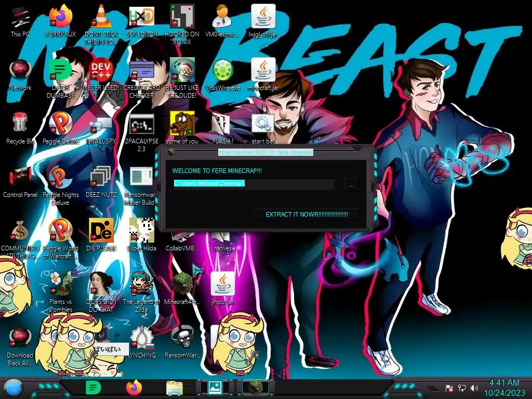Launch Firefox from the taskbar
This screenshot has width=532, height=399.
pos(134,388)
